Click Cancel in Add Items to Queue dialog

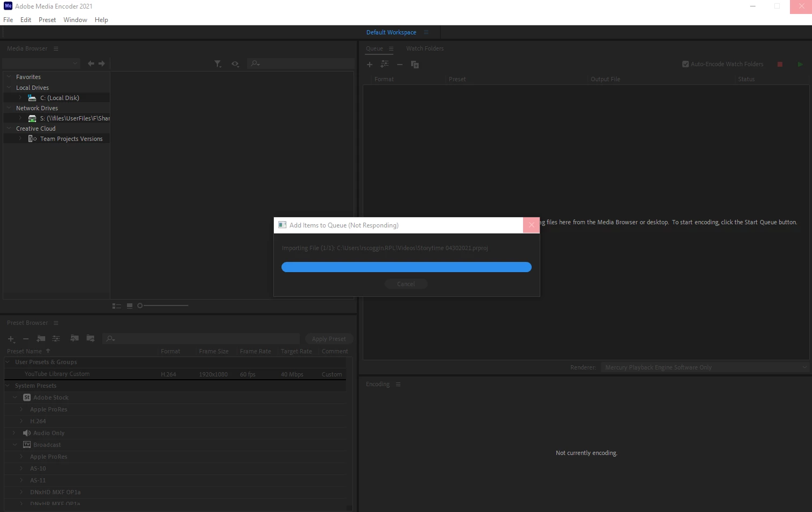point(406,284)
